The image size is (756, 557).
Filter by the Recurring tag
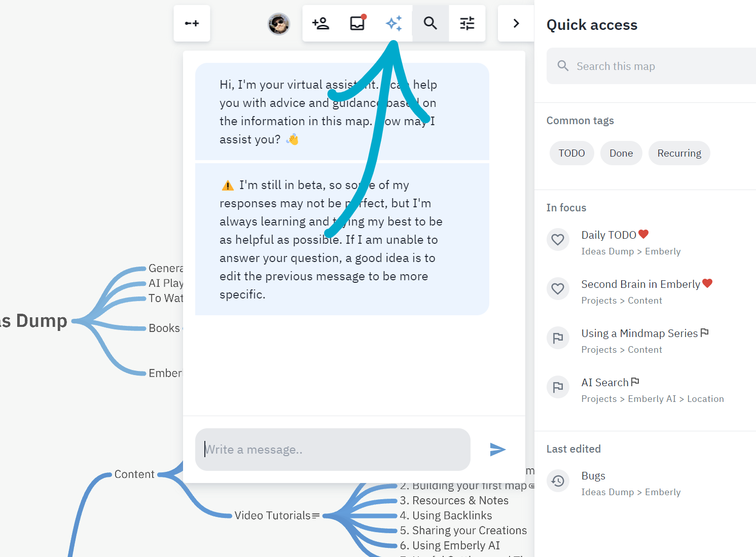point(679,153)
